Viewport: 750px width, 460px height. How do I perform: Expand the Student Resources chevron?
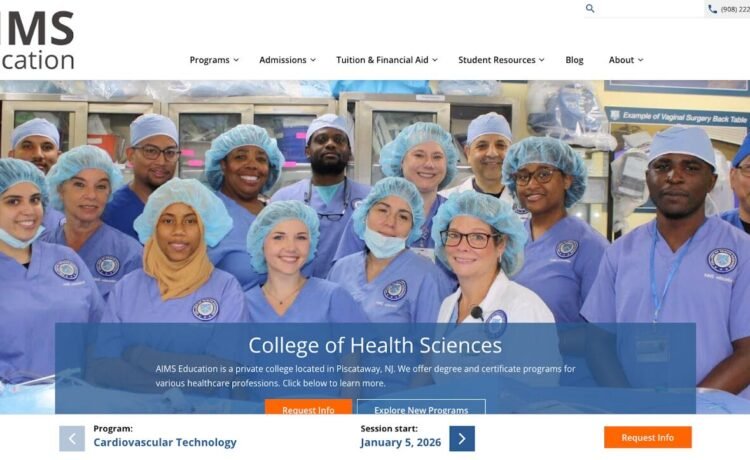click(x=541, y=60)
